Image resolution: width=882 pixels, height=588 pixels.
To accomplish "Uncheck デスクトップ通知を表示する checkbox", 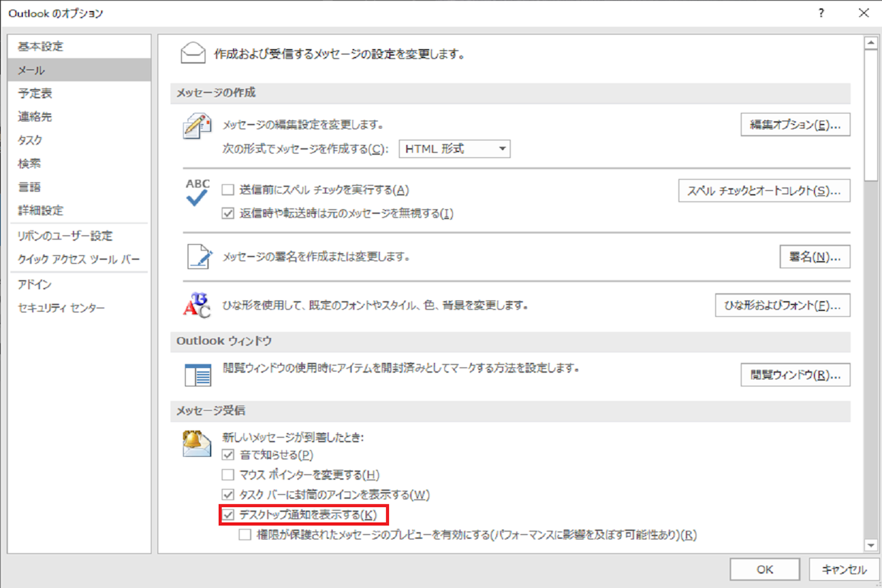I will (x=228, y=515).
